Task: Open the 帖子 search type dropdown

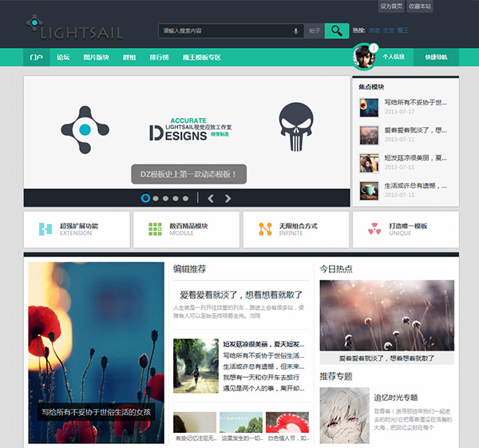Action: tap(314, 31)
